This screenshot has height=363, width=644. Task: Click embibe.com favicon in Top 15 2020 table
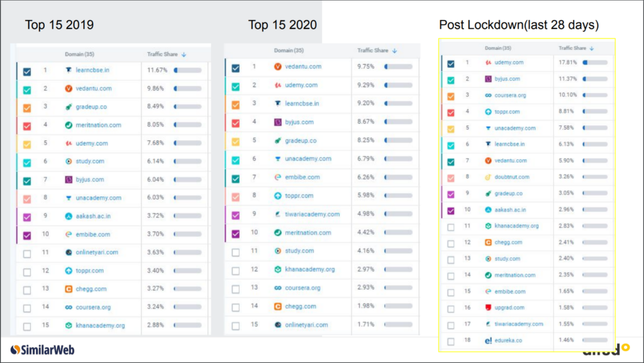(x=278, y=177)
